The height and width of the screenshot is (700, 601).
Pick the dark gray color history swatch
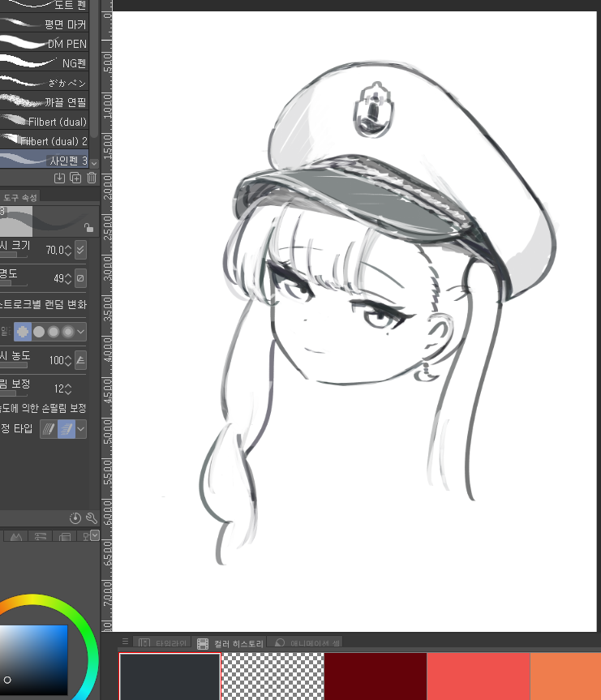tap(170, 676)
